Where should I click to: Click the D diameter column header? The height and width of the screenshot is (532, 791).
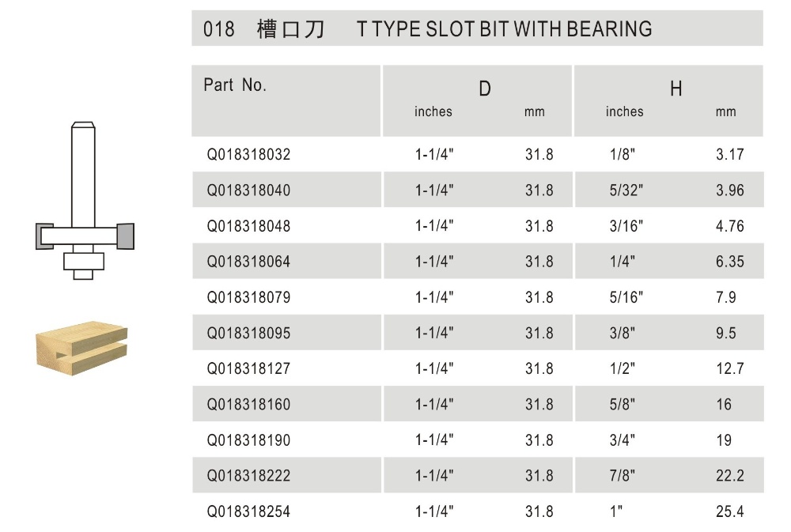[x=485, y=89]
